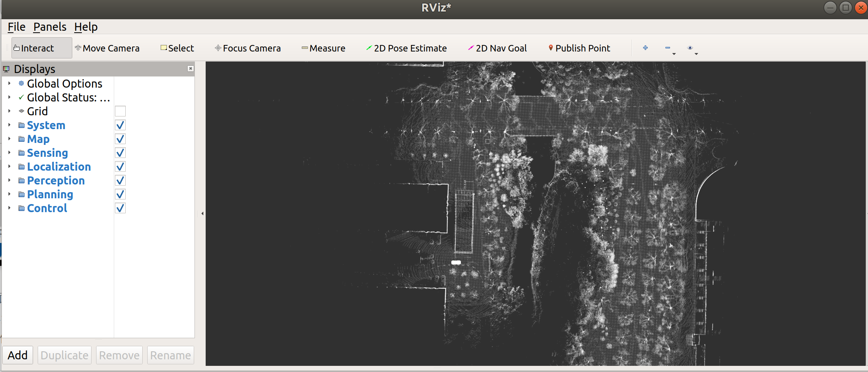Click the Global Options gear icon
This screenshot has width=868, height=372.
[22, 83]
